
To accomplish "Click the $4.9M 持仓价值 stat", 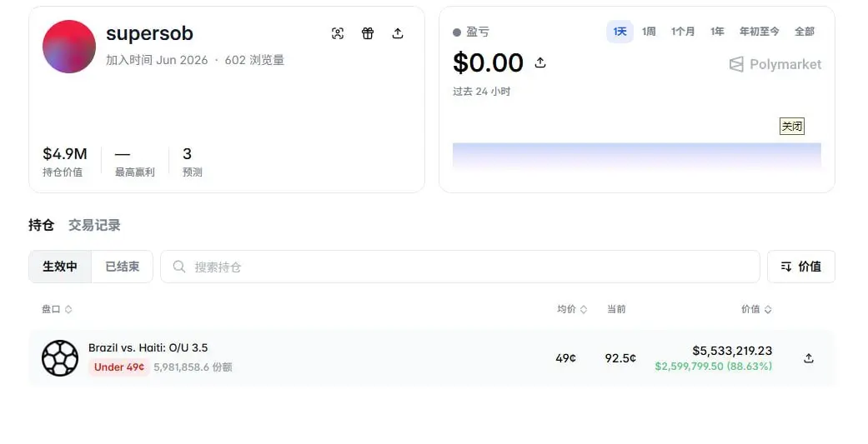I will [65, 161].
